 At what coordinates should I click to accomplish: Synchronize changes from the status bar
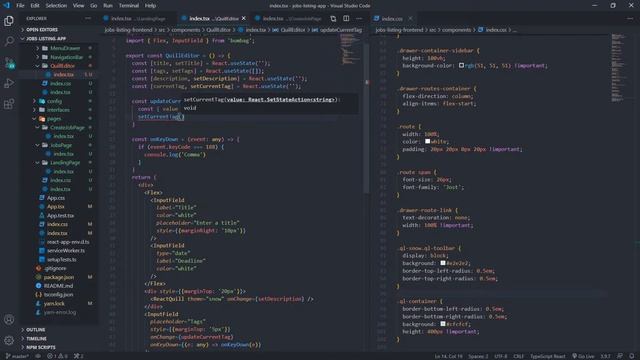point(38,356)
